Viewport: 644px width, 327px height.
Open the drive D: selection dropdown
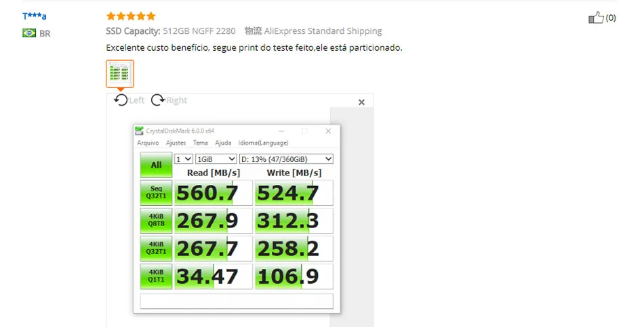pos(286,159)
